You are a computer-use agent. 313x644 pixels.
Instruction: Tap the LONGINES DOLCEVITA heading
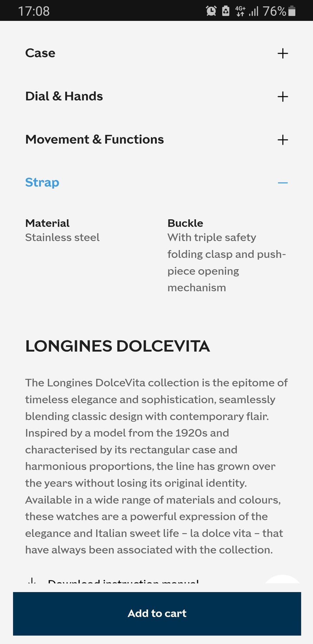tap(118, 346)
